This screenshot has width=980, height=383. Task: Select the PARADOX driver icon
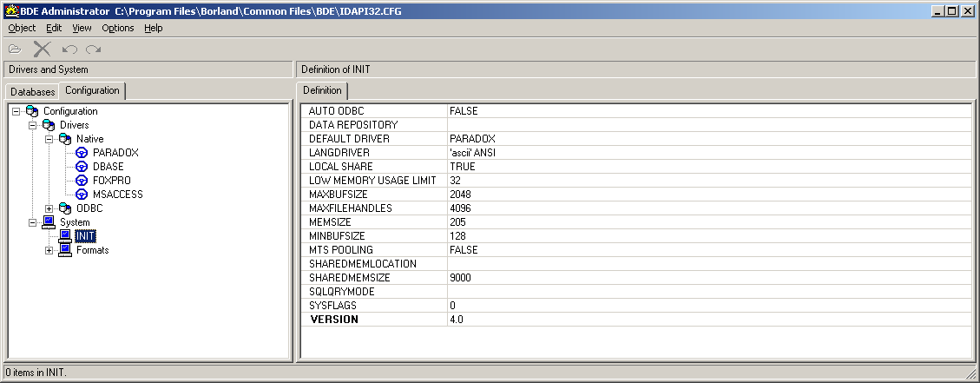coord(82,153)
